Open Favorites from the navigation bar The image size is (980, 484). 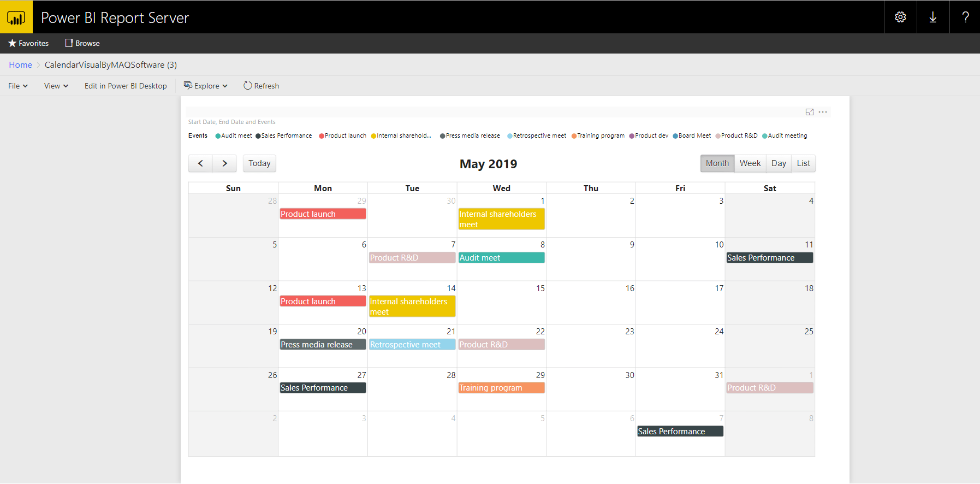[x=28, y=43]
